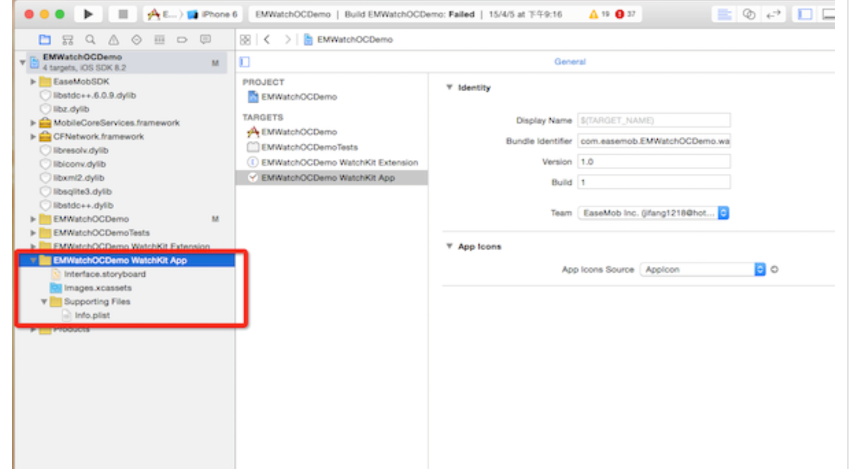Viewport: 868px width, 469px height.
Task: Click the warnings count indicator
Action: tap(600, 14)
